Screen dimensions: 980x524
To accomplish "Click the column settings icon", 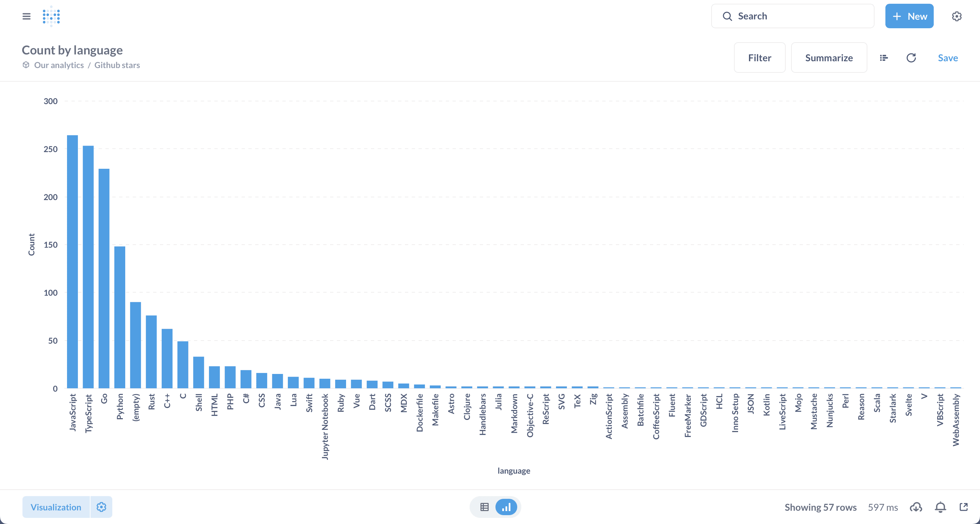I will pos(883,58).
